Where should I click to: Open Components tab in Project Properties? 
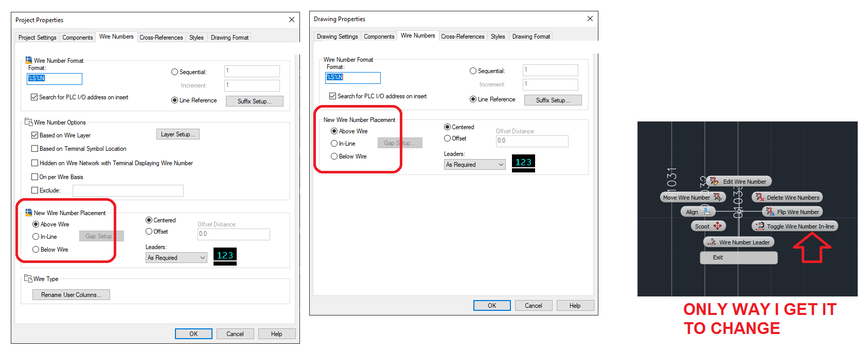click(x=78, y=38)
